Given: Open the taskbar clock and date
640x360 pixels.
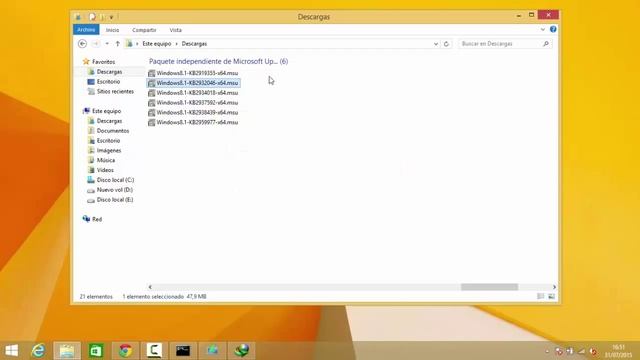Looking at the screenshot, I should (618, 351).
